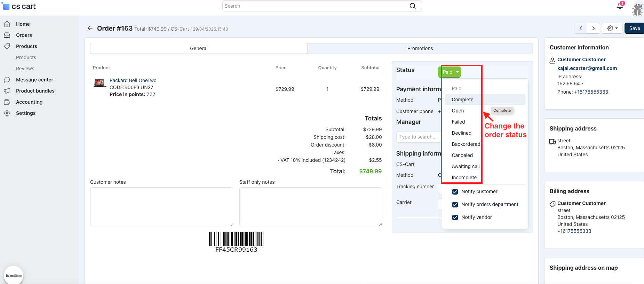Image resolution: width=644 pixels, height=284 pixels.
Task: Uncheck Notify vendor checkbox
Action: (x=455, y=218)
